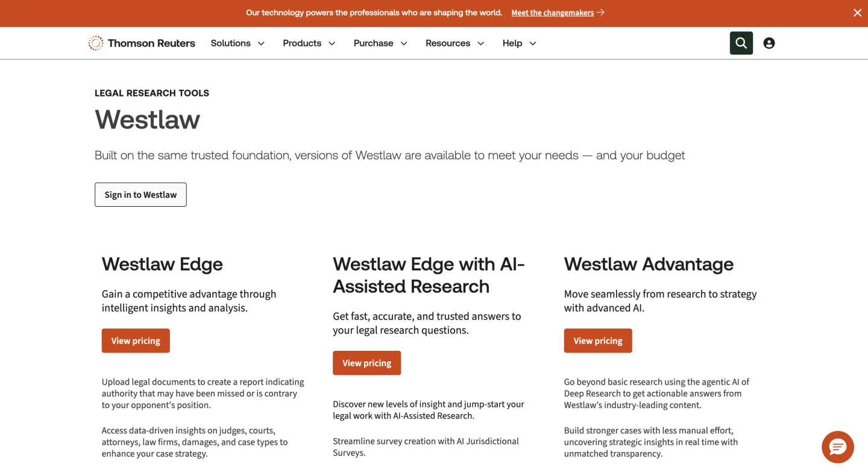The width and height of the screenshot is (868, 472).
Task: Click the arrow after Meet the changemakers
Action: [600, 13]
